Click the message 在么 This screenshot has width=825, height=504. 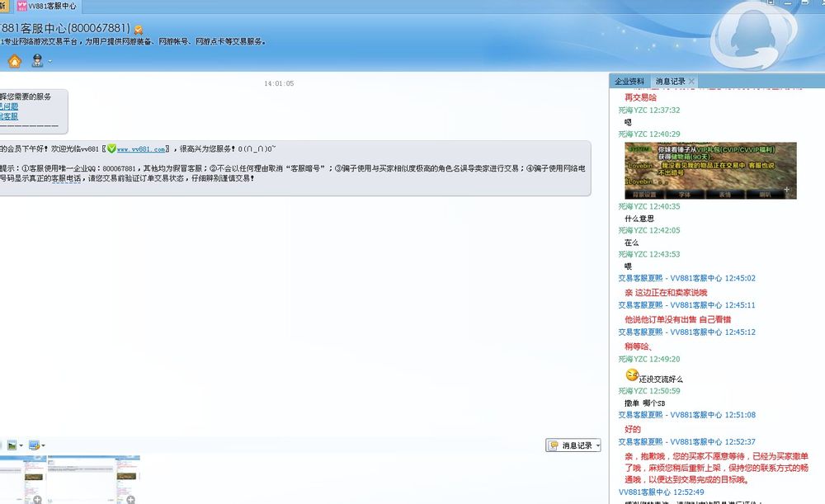coord(631,243)
